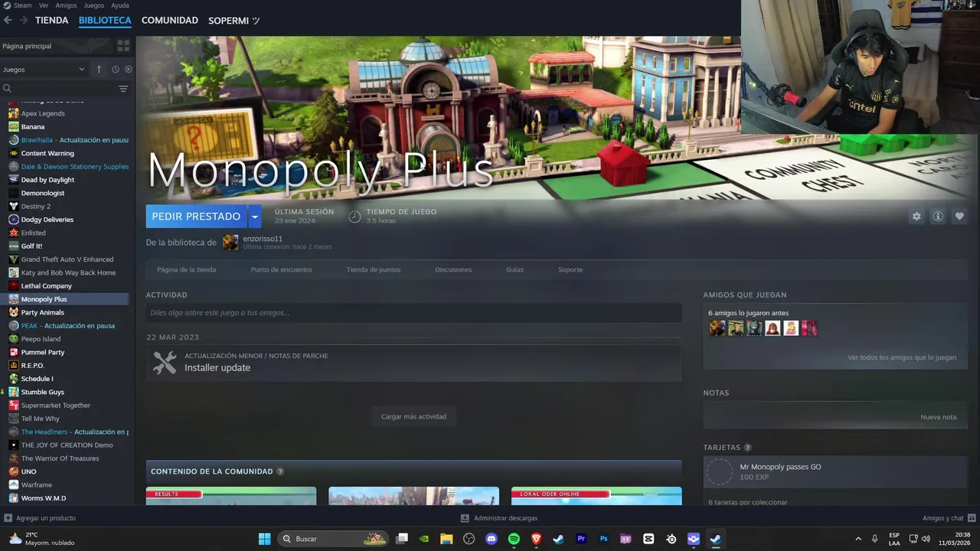Open Tienda de puntos link
Viewport: 980px width, 551px height.
point(373,269)
